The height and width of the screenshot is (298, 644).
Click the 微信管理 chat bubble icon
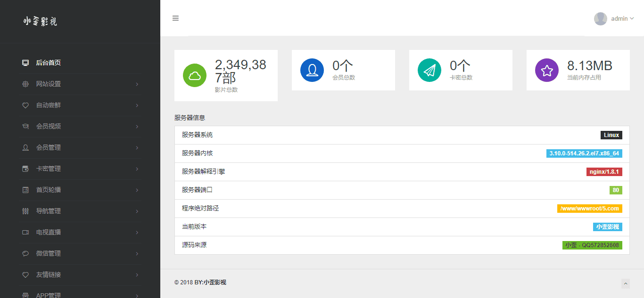point(25,253)
